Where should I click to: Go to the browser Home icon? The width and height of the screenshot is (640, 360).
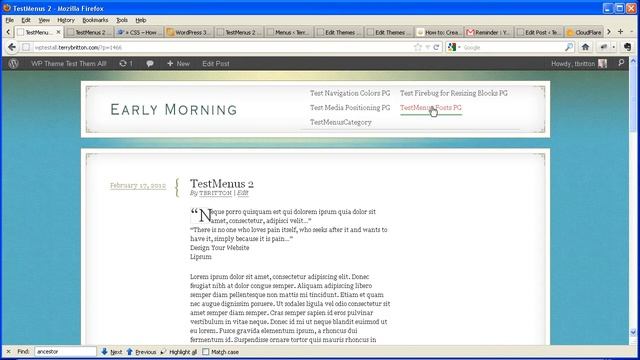pyautogui.click(x=585, y=47)
